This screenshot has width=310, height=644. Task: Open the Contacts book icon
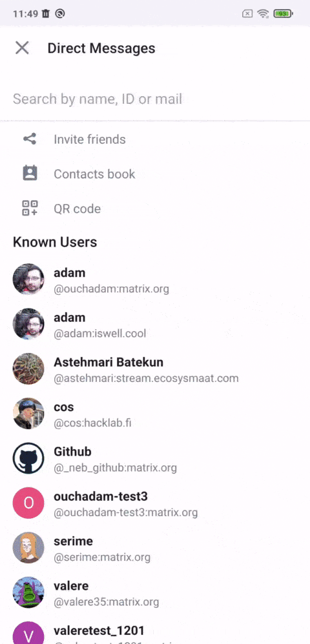point(30,174)
